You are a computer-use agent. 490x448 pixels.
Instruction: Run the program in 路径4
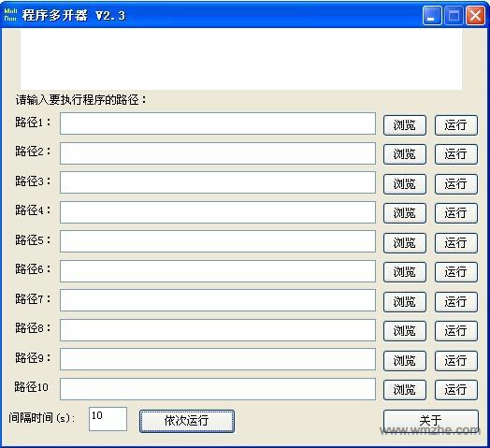[456, 213]
